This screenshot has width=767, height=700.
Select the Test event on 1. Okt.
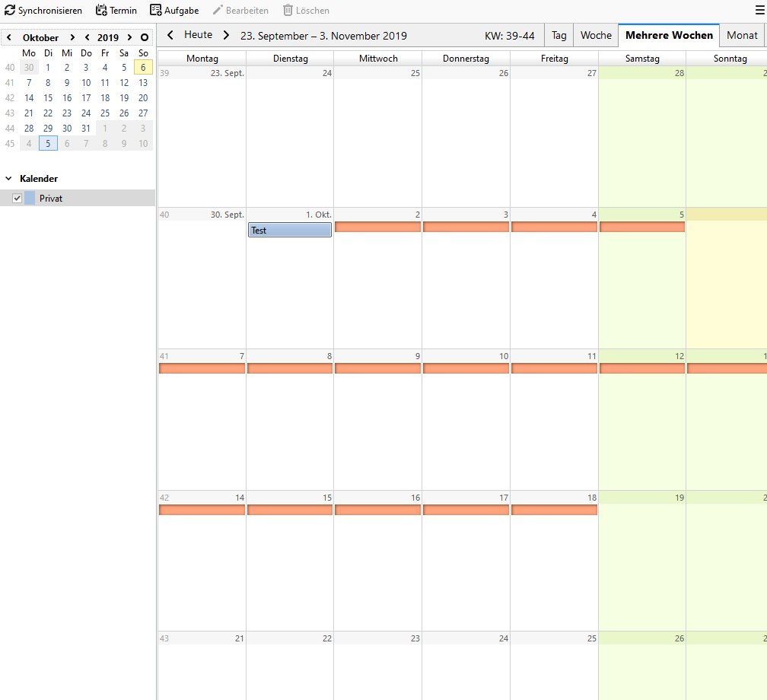[x=290, y=230]
